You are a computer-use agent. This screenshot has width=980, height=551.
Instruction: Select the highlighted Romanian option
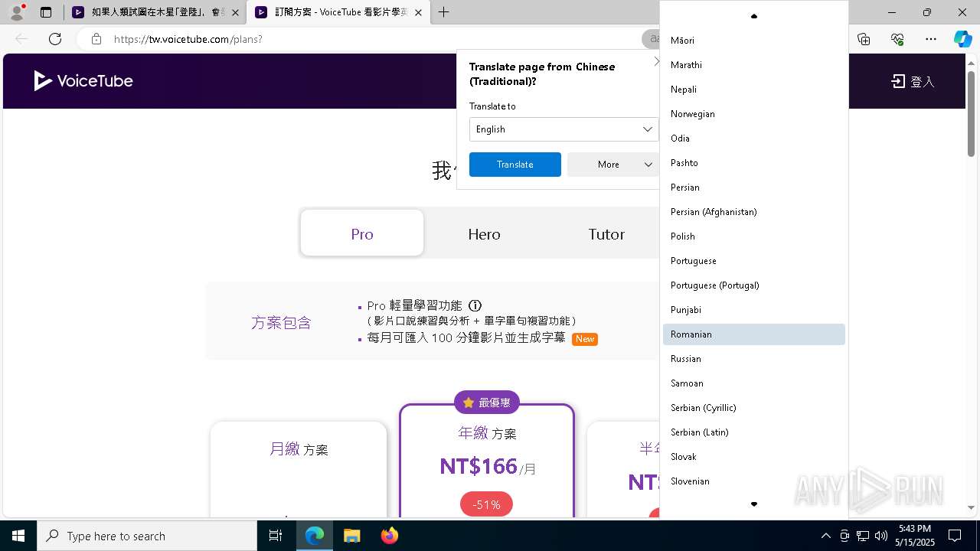click(x=754, y=334)
